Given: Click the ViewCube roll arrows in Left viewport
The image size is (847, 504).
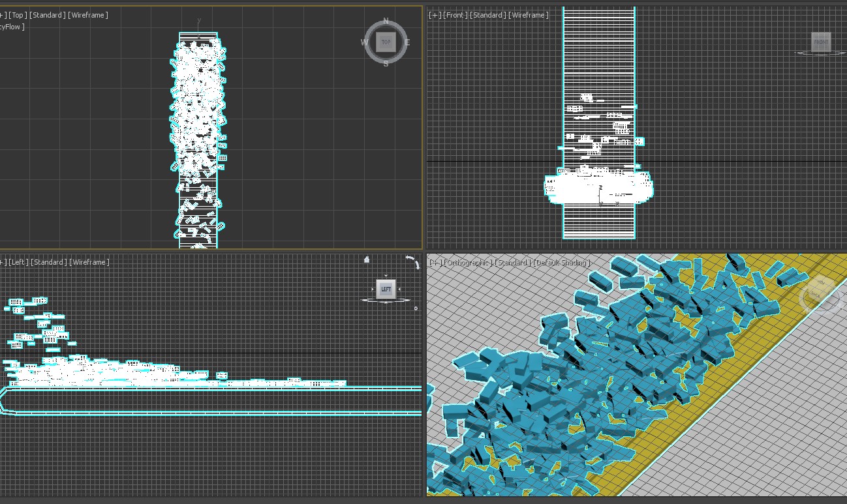Looking at the screenshot, I should [x=412, y=262].
